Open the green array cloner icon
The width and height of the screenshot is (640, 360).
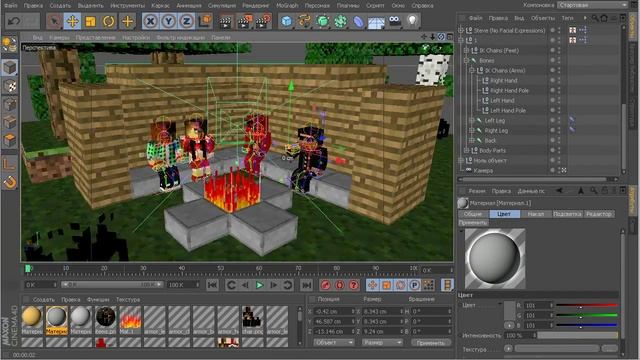(x=340, y=21)
